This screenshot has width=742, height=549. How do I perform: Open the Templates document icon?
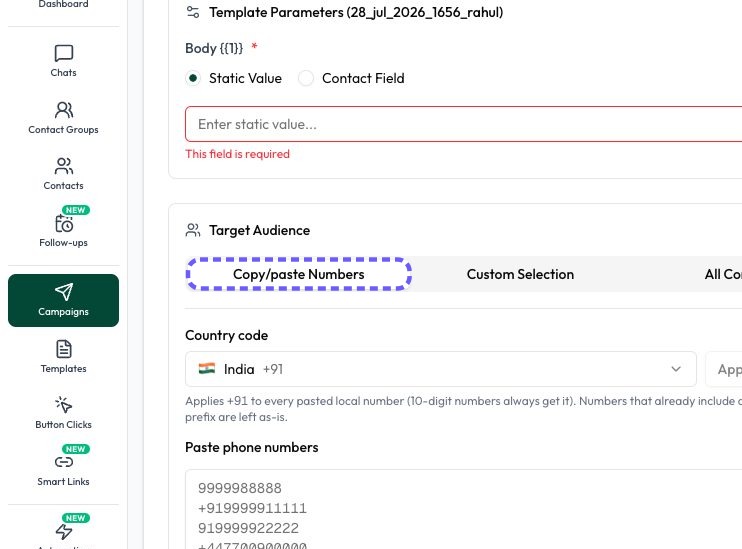63,349
